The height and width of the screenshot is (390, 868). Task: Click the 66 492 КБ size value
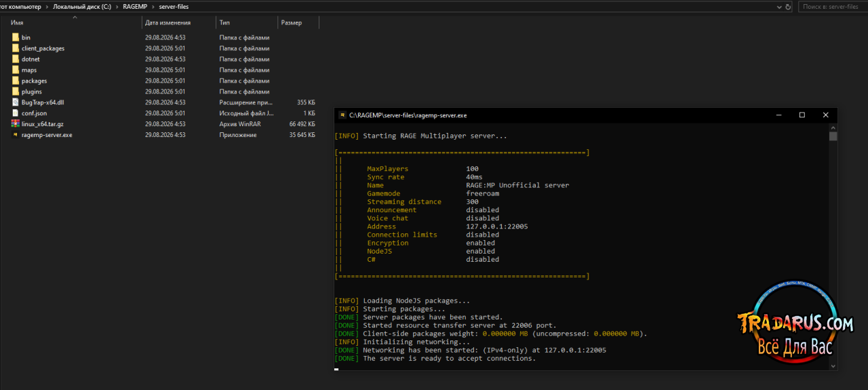click(302, 124)
